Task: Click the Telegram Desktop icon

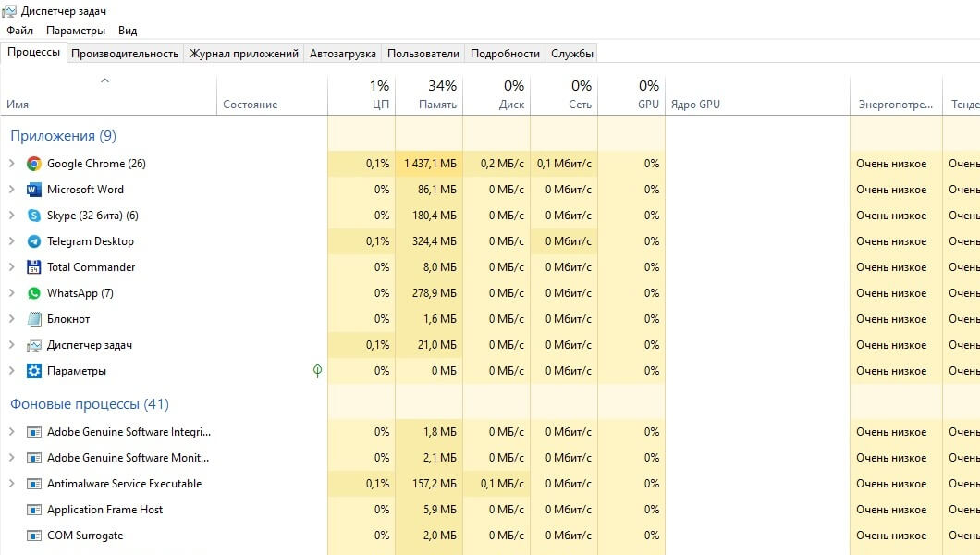Action: click(34, 241)
